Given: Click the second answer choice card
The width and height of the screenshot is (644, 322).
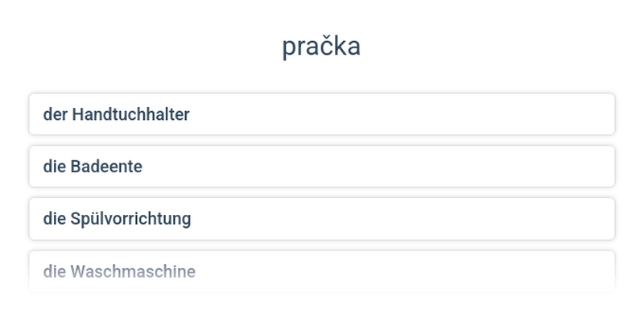Looking at the screenshot, I should 322,167.
